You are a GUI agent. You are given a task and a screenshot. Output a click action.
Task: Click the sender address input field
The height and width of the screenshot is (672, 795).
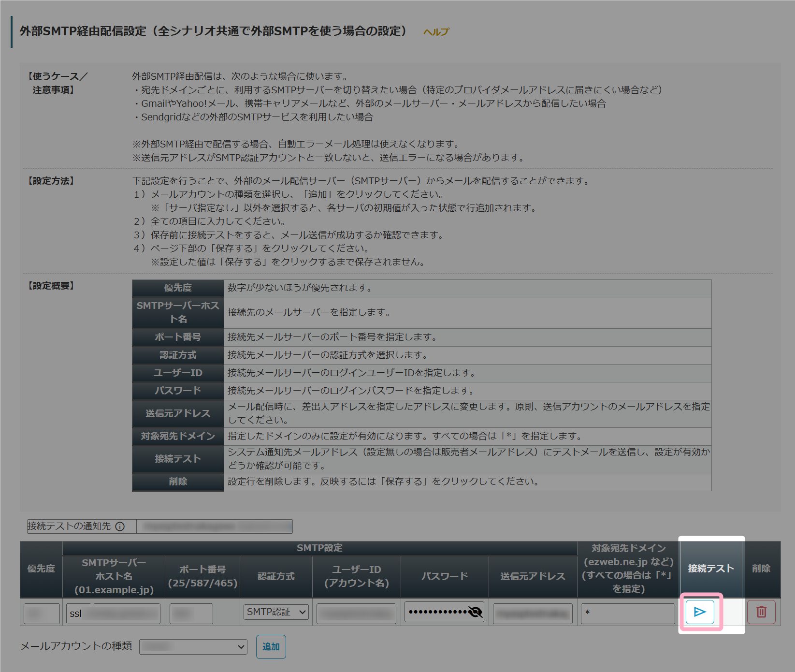coord(533,614)
